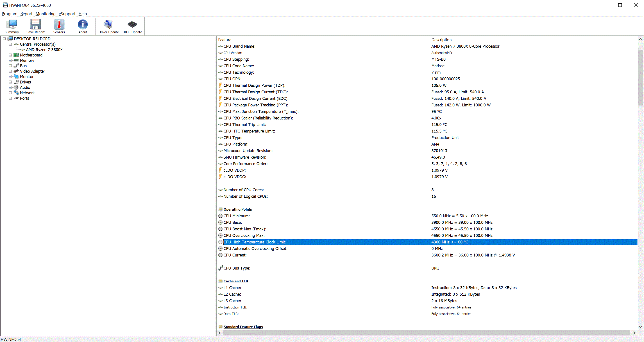Expand the Ports tree node
Screen dimensions: 644x342
point(10,98)
